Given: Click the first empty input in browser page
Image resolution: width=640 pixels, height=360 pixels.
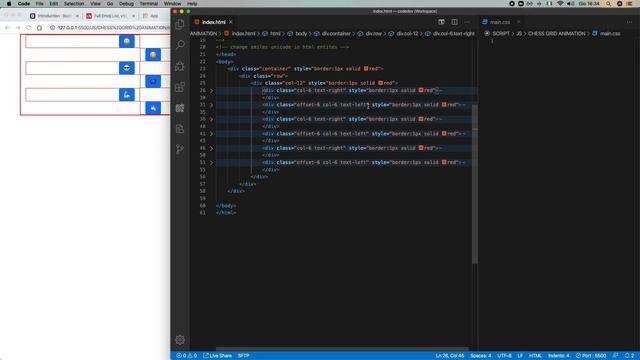Looking at the screenshot, I should 72,41.
